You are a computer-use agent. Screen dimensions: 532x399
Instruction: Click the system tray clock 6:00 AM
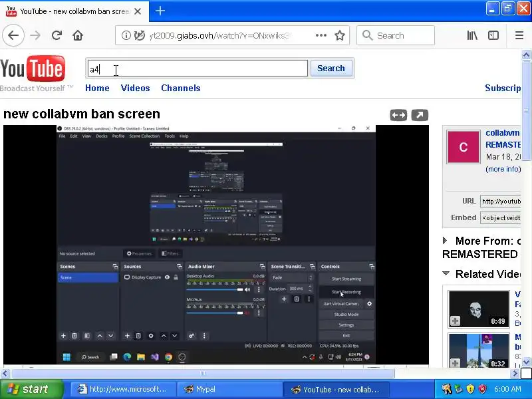coord(507,389)
